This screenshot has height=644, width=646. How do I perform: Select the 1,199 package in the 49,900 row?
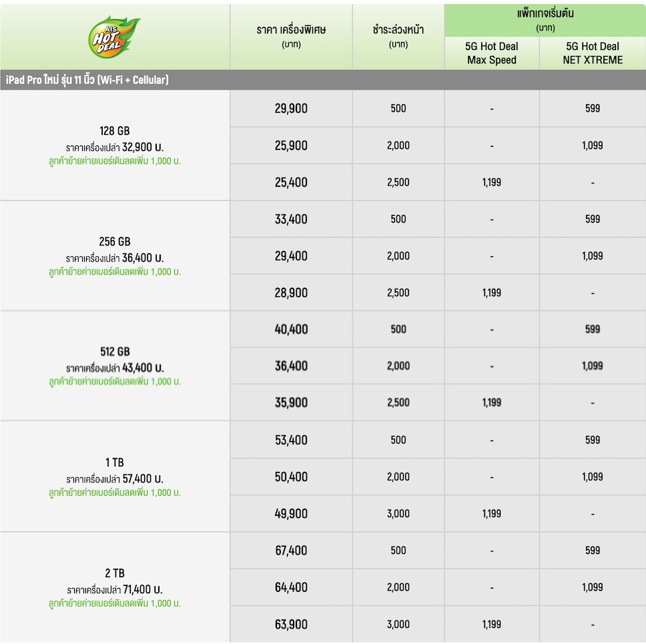(x=492, y=514)
